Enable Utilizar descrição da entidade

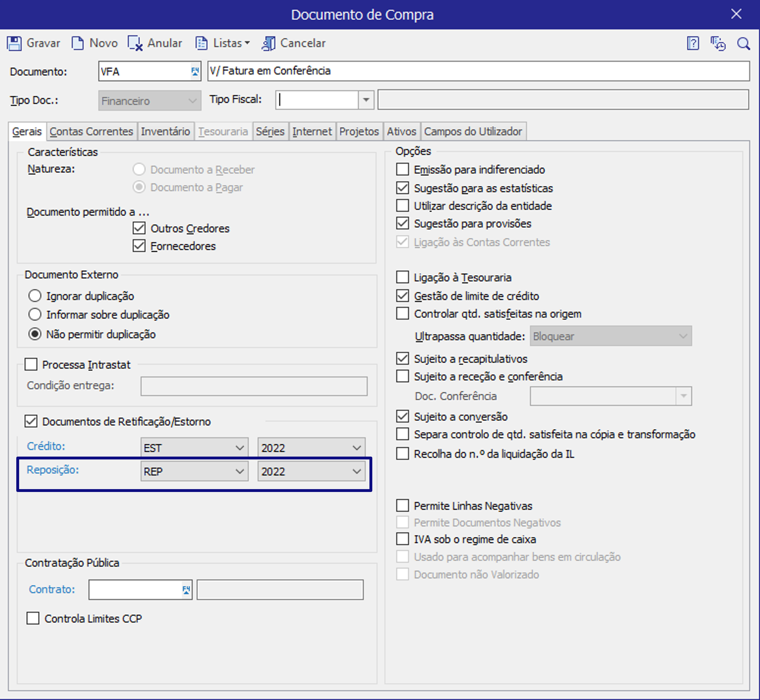(x=403, y=206)
